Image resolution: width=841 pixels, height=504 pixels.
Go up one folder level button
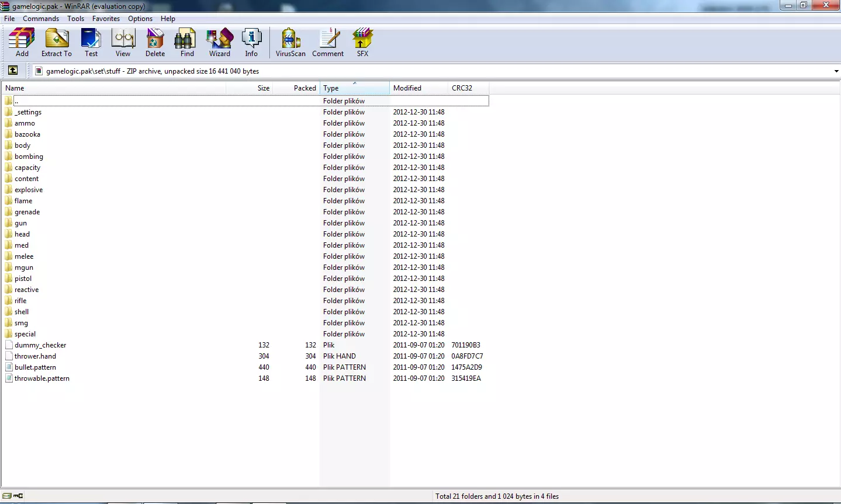13,71
